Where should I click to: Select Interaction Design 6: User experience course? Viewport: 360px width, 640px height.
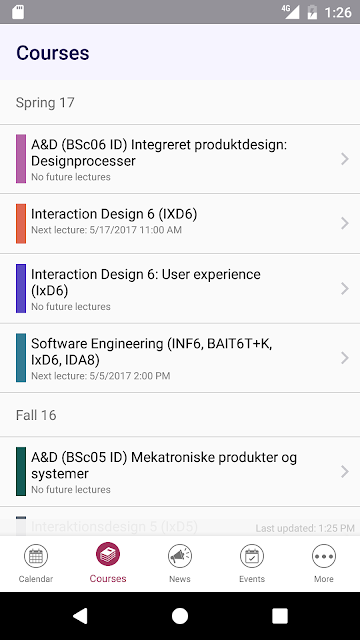(180, 289)
